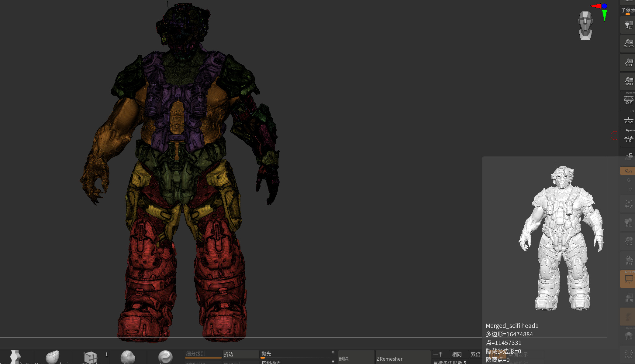
Task: Click the Delete (删除) button
Action: point(356,357)
